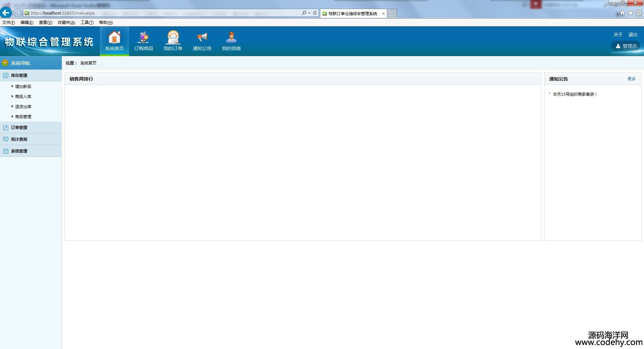
Task: Select the 物联订单仓储综合管理系统 browser tab
Action: (353, 13)
